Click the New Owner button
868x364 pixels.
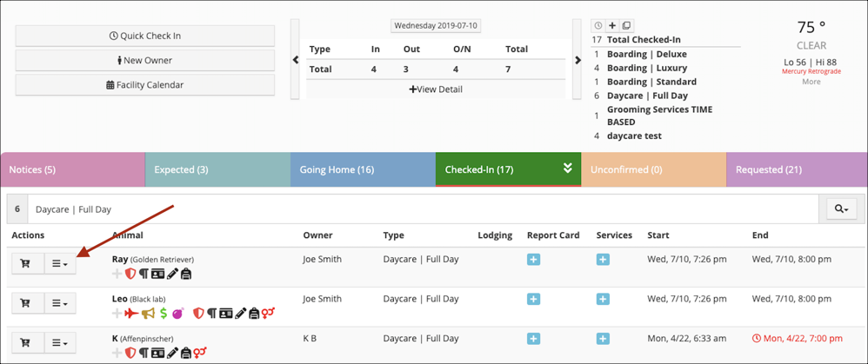tap(145, 60)
